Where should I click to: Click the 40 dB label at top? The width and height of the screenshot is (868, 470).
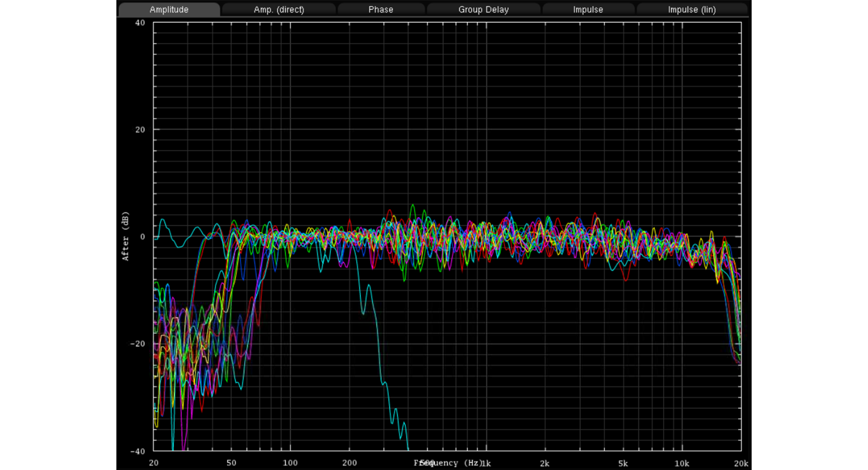tap(140, 23)
